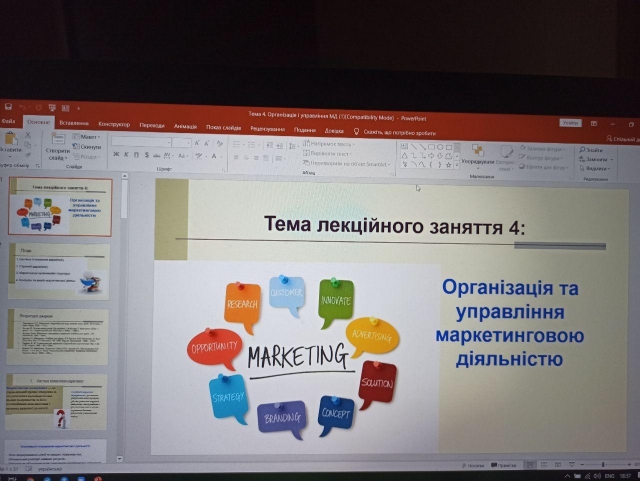640x481 pixels.
Task: Toggle bold Ж formatting
Action: click(116, 154)
